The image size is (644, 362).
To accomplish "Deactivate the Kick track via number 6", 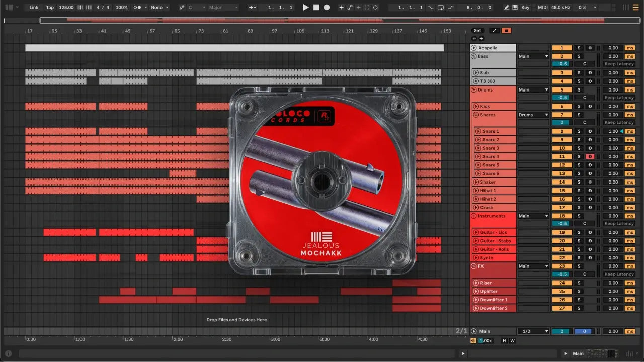I will tap(562, 107).
